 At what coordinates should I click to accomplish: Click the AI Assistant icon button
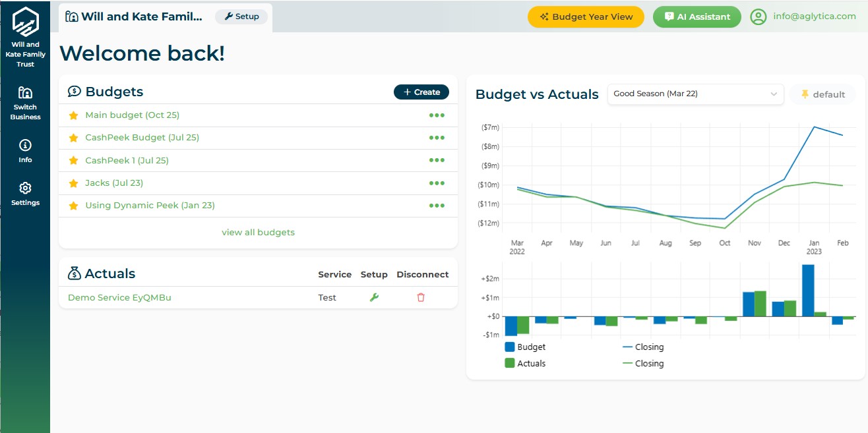(669, 16)
